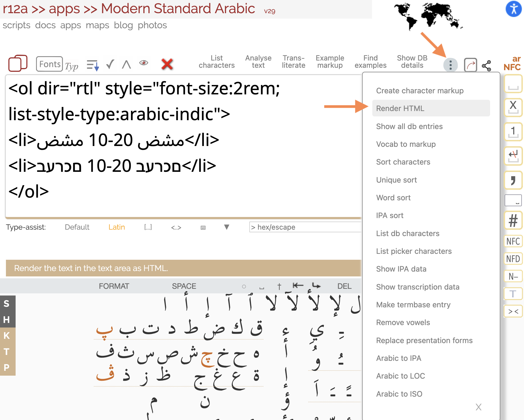Toggle the eye visibility icon

tap(144, 63)
